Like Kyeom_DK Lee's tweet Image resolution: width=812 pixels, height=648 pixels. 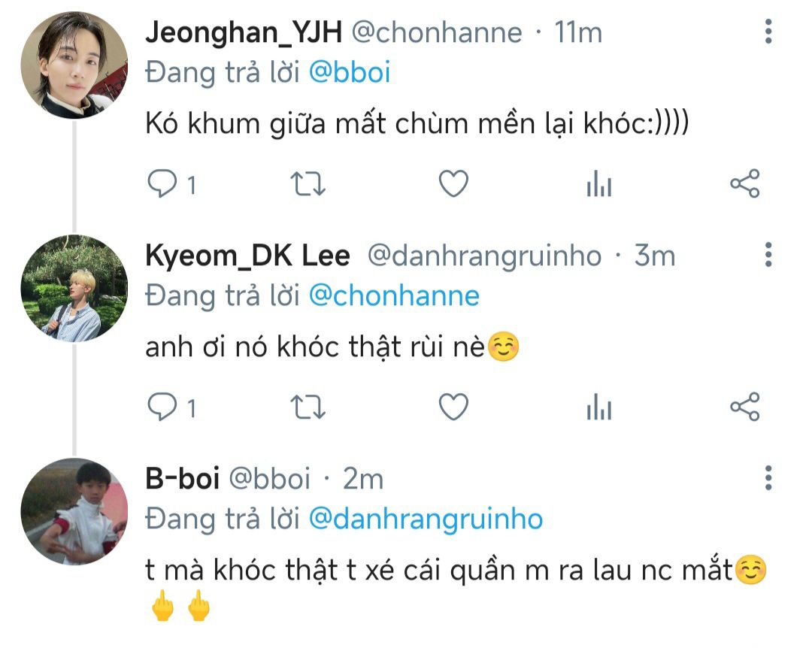(x=453, y=407)
